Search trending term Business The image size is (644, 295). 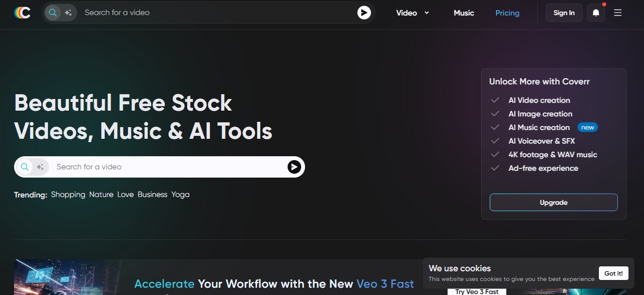(x=152, y=195)
